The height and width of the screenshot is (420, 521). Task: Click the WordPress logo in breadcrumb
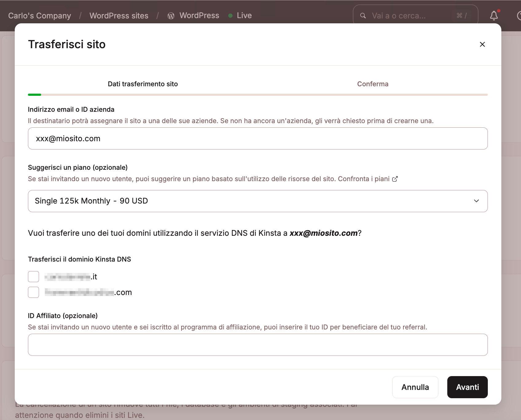click(171, 16)
